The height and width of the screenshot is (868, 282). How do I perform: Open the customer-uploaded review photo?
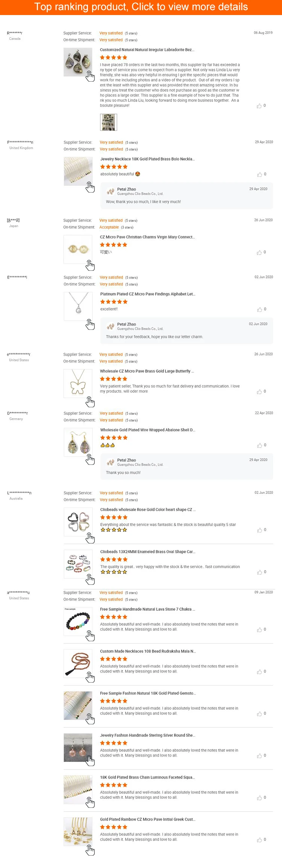(109, 122)
